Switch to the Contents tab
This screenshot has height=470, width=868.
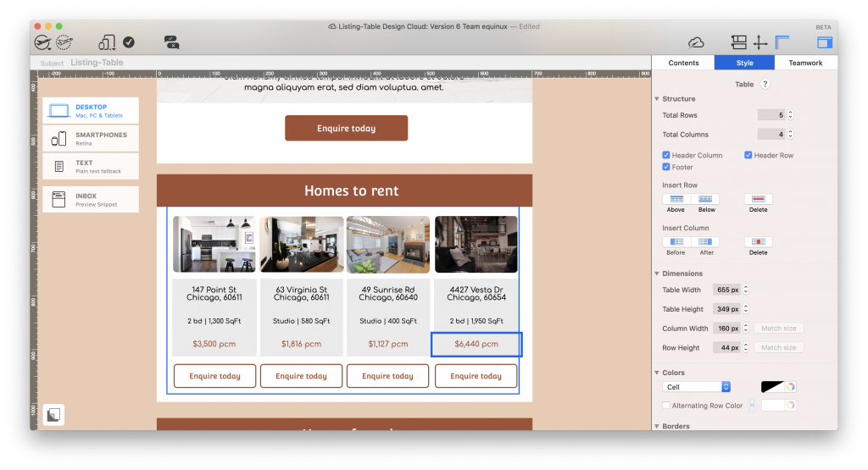pos(684,63)
